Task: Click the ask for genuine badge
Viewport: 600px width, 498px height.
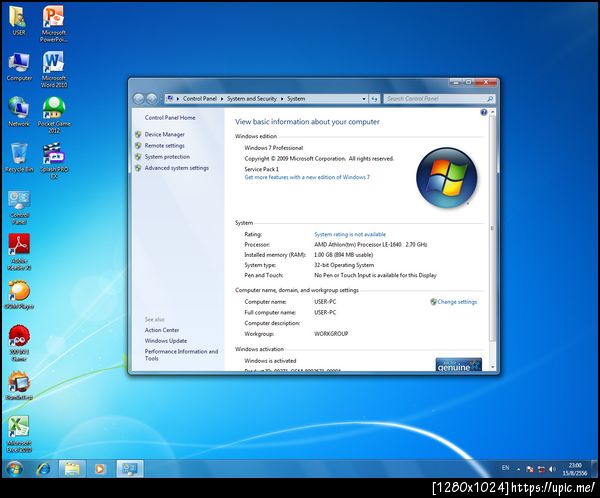Action: click(458, 364)
